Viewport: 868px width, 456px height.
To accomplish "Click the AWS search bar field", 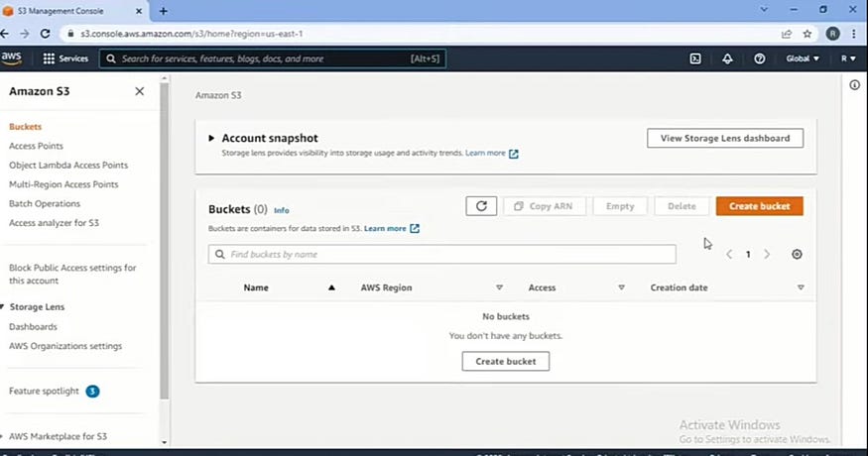I will [273, 58].
